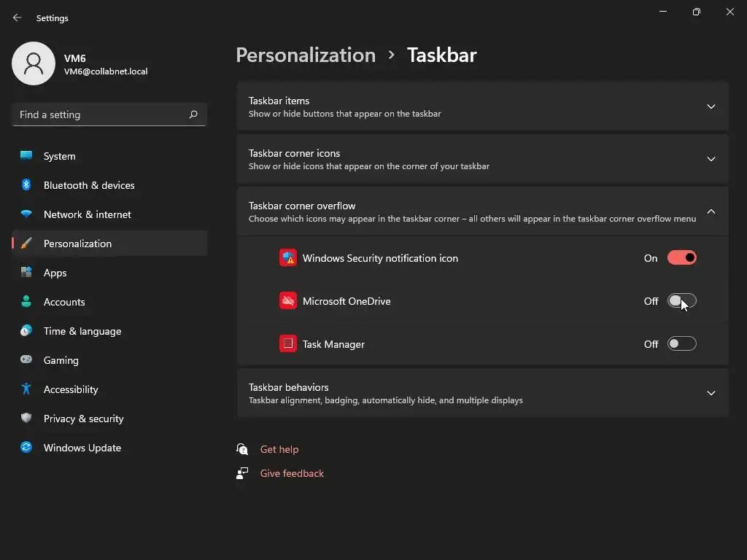The image size is (747, 560).
Task: Turn off Windows Security notification icon toggle
Action: [x=682, y=258]
